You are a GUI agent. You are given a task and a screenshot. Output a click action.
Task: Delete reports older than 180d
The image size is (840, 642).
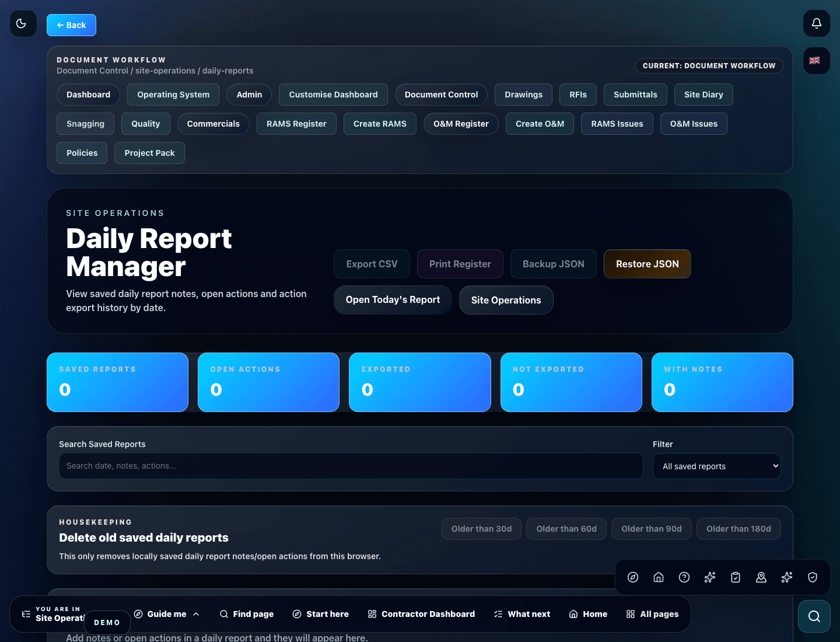(x=738, y=529)
